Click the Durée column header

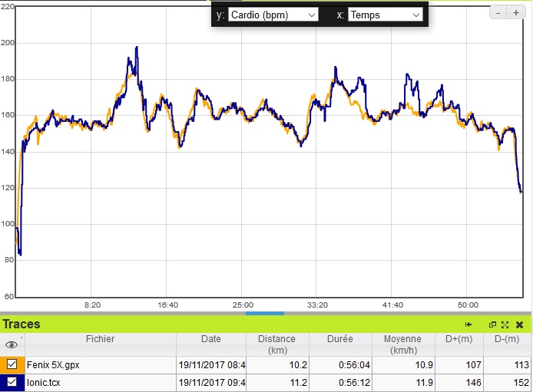point(340,339)
